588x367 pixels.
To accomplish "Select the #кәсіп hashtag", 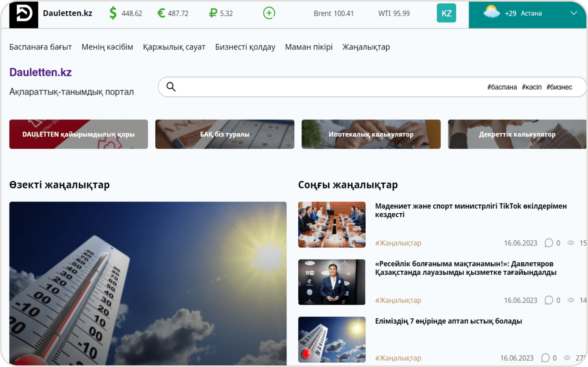I will click(532, 87).
